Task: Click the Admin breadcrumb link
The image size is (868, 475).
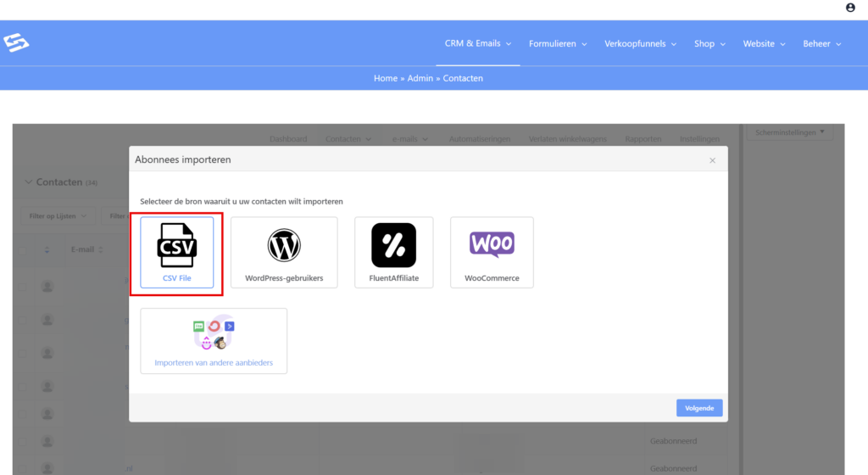Action: 420,78
